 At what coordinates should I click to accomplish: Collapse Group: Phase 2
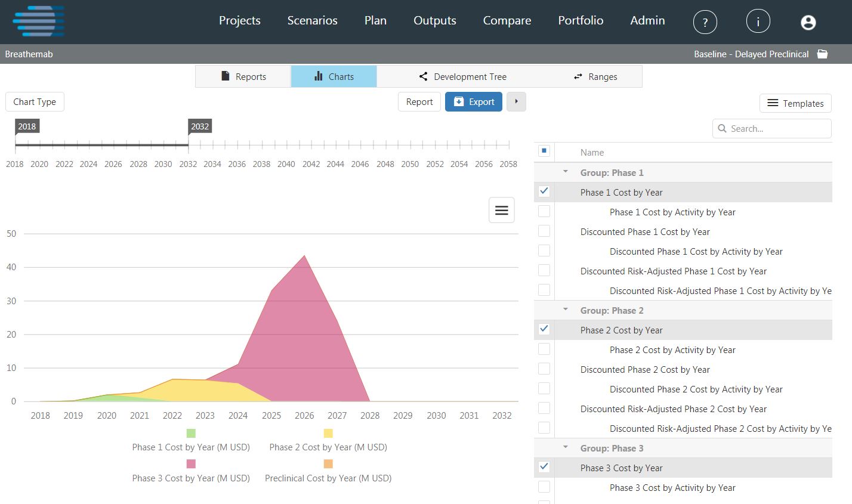(566, 310)
